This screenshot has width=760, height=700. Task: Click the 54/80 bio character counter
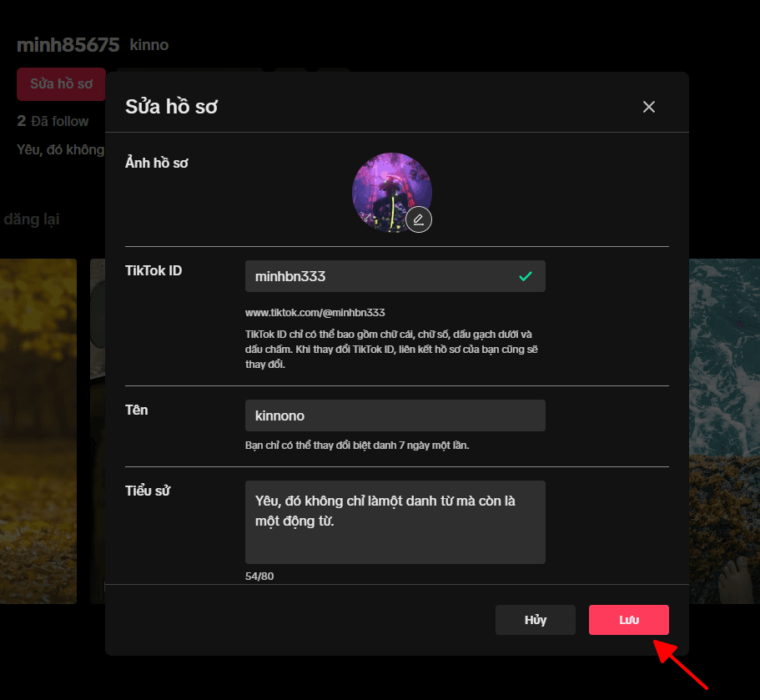[259, 576]
